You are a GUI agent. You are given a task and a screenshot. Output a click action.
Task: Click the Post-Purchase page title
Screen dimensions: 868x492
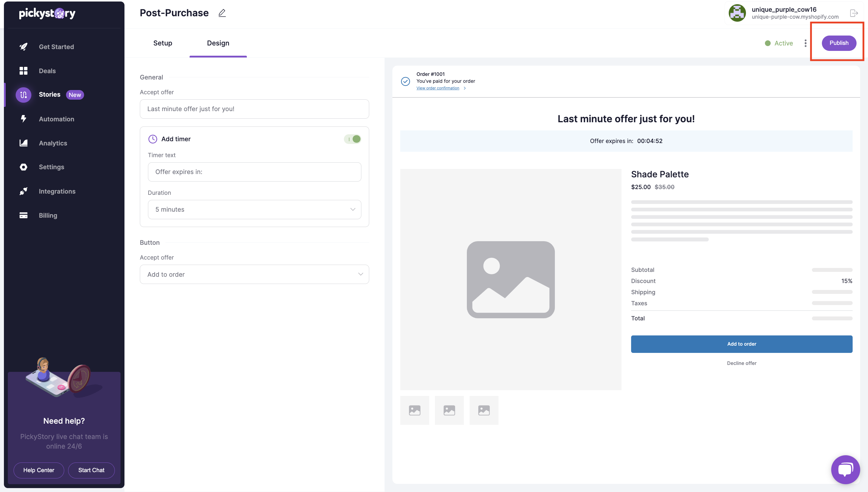point(174,13)
